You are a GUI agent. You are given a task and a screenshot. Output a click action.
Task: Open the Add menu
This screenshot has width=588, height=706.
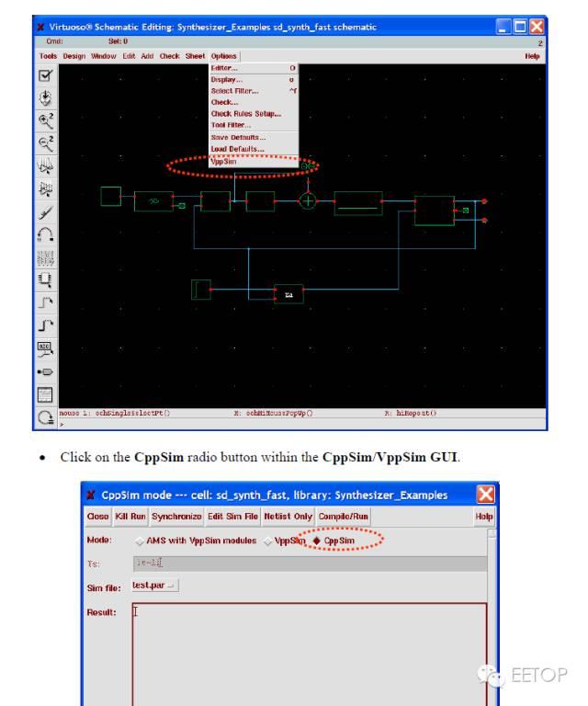pyautogui.click(x=147, y=56)
